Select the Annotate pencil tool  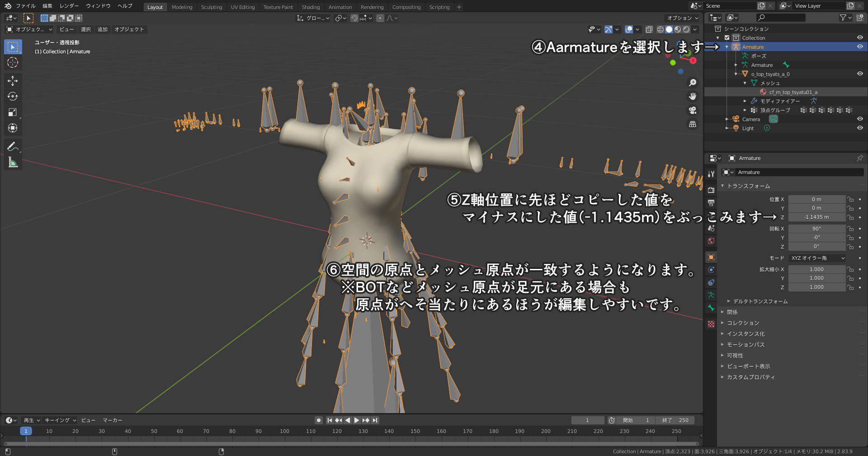[x=13, y=146]
